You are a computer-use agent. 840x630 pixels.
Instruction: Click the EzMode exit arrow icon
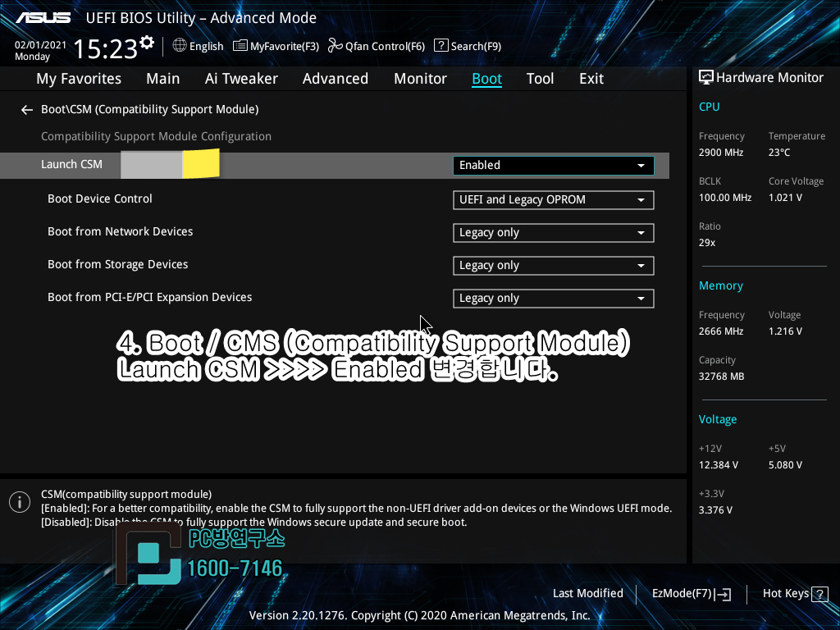click(x=723, y=594)
